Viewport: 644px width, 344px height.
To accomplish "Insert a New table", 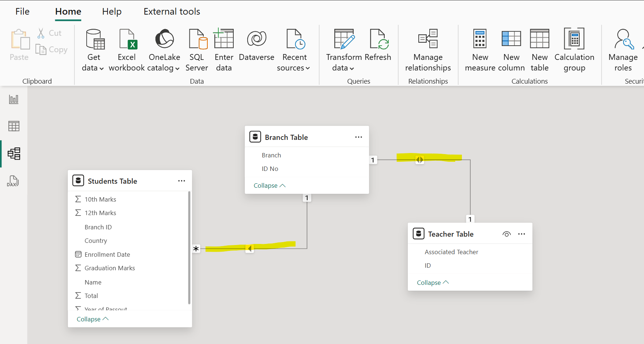I will (539, 49).
